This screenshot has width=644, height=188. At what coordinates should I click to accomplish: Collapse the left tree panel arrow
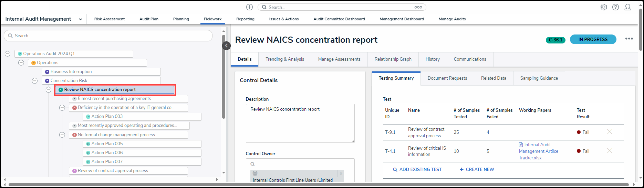click(x=226, y=46)
